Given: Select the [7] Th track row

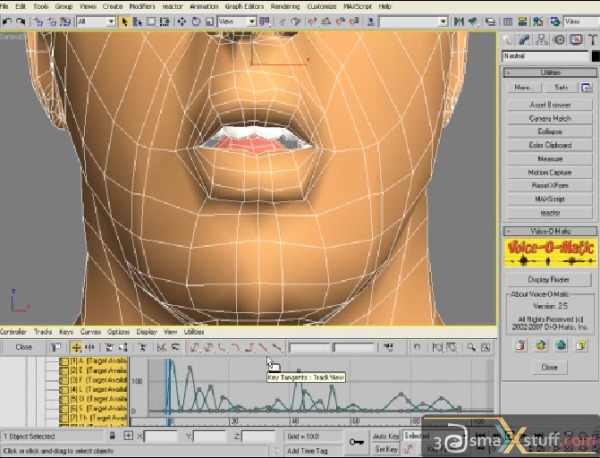Looking at the screenshot, I should point(93,418).
